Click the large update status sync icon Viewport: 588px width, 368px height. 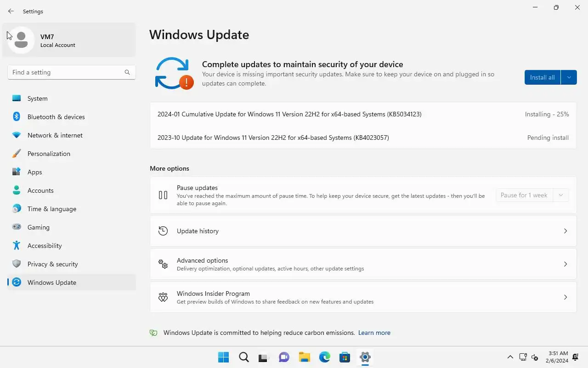[174, 73]
